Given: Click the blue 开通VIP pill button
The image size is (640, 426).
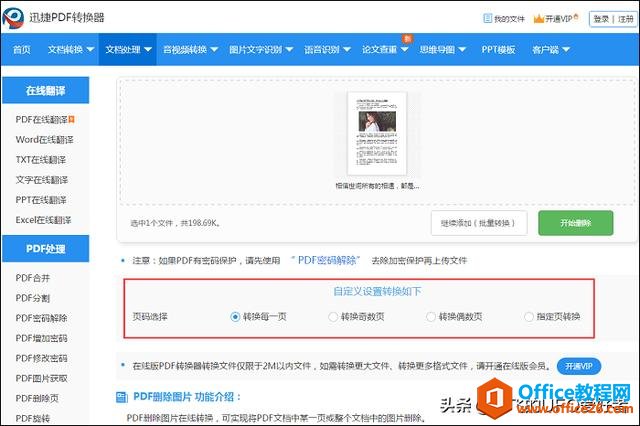Looking at the screenshot, I should (579, 366).
